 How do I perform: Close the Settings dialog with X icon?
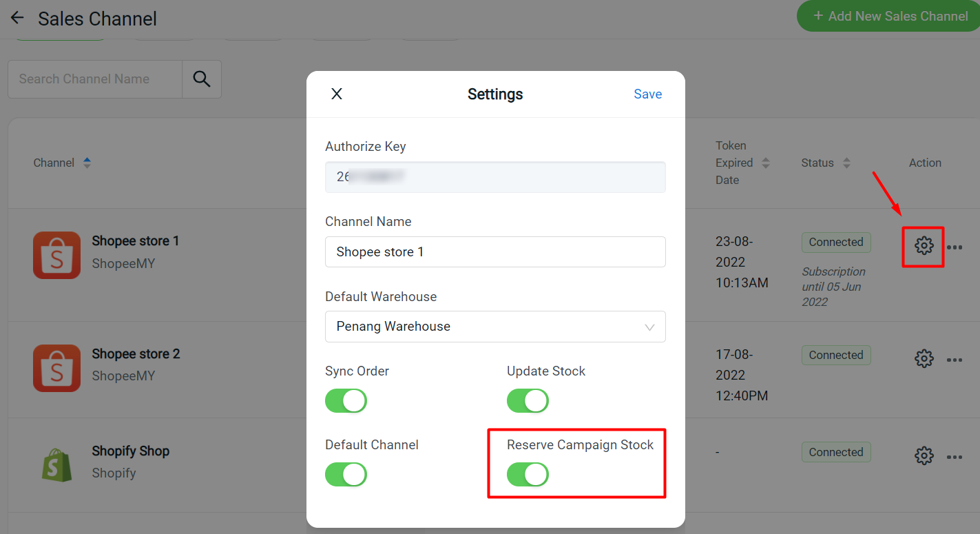coord(337,94)
